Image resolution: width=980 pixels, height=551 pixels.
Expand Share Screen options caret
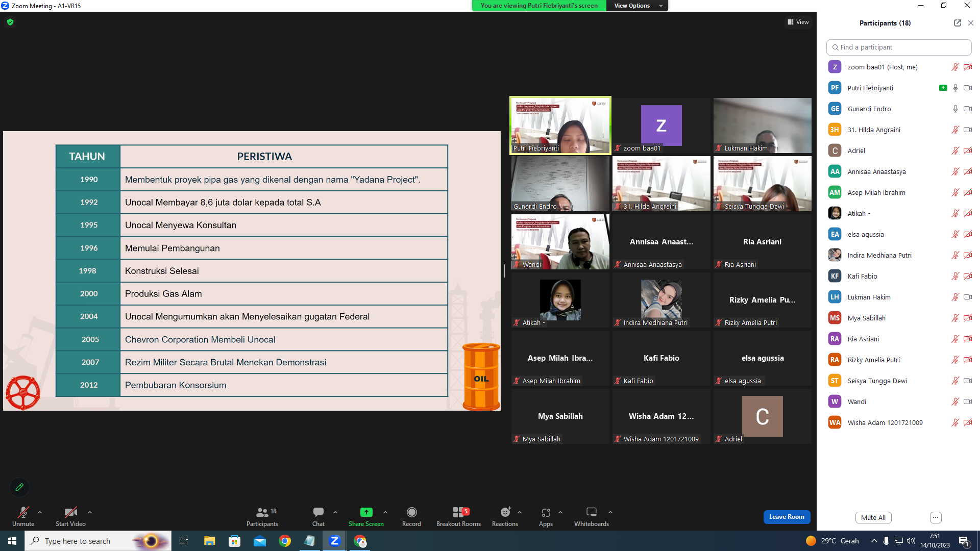coord(385,512)
